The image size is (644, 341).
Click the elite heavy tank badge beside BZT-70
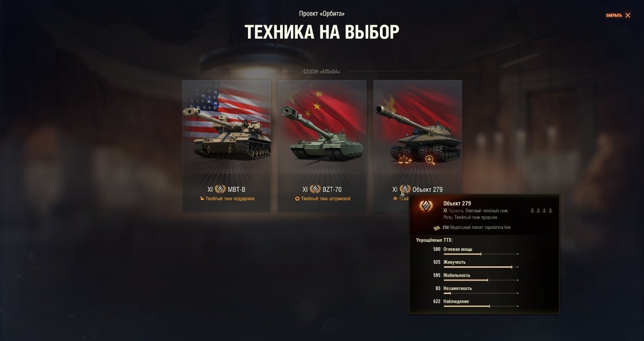pos(315,189)
